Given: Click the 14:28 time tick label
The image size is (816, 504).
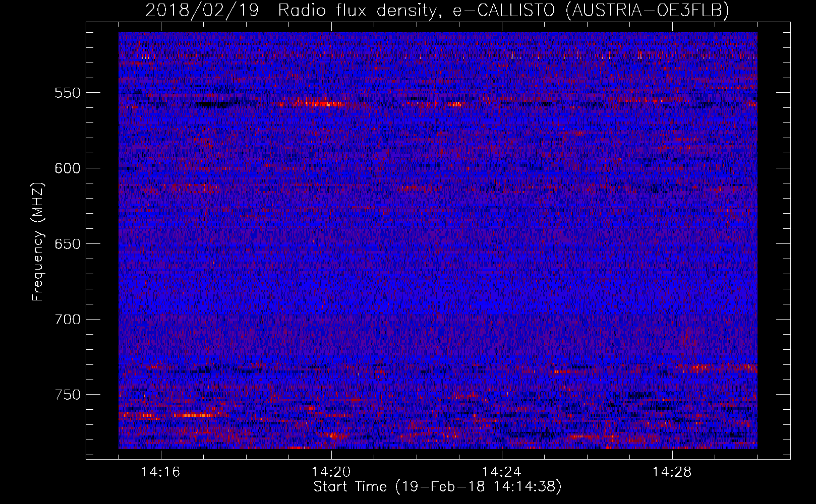Looking at the screenshot, I should tap(672, 472).
